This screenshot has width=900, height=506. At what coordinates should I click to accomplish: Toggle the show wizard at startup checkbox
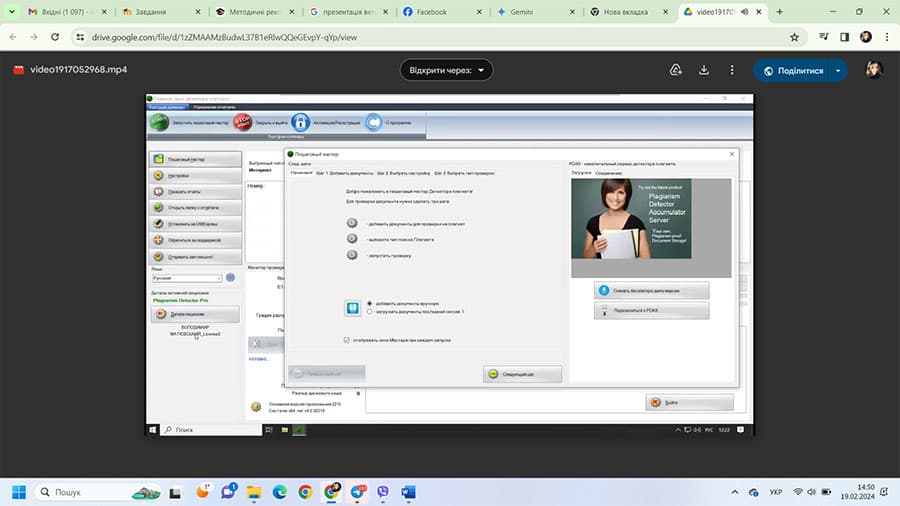346,340
